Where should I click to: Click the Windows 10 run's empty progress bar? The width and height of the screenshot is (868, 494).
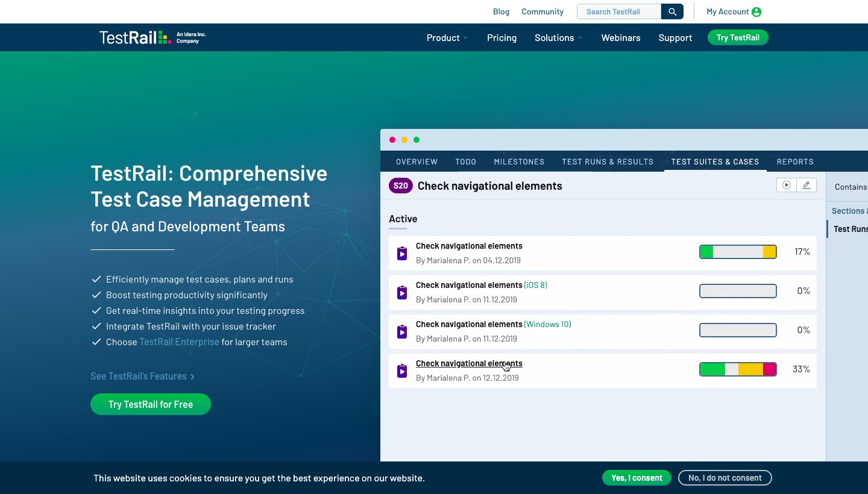point(738,330)
